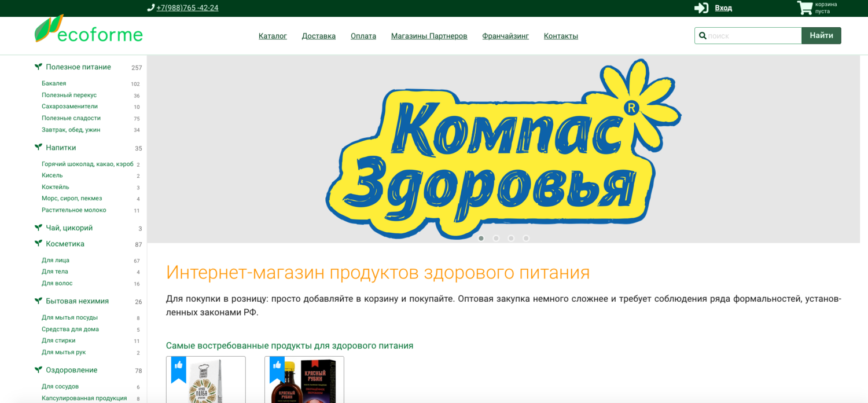
Task: Open Средства для дома subcategory
Action: pos(70,329)
